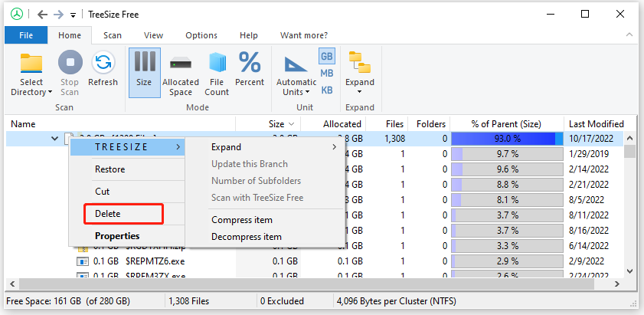Viewport: 644px width, 315px height.
Task: Collapse the ribbon with the chevron
Action: point(629,35)
